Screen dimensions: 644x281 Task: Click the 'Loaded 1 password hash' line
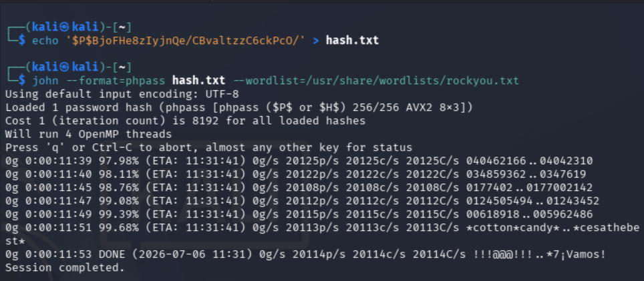pyautogui.click(x=239, y=107)
